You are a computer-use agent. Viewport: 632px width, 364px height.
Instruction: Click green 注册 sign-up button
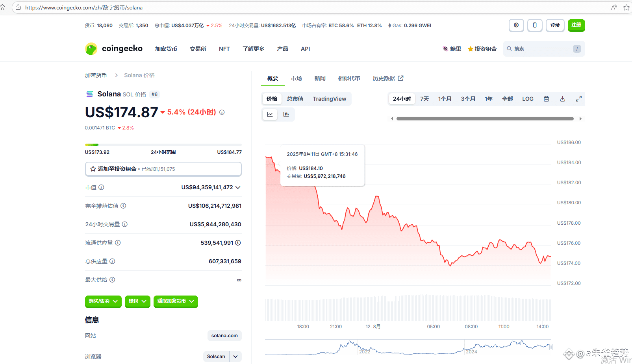click(x=576, y=25)
